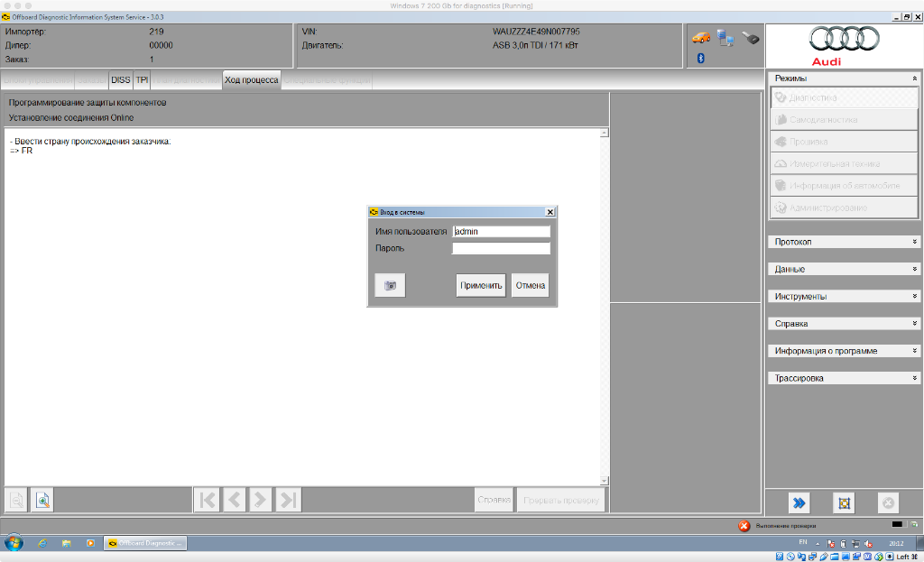Screen dimensions: 924x562
Task: Click the network connection computers icon
Action: [725, 38]
